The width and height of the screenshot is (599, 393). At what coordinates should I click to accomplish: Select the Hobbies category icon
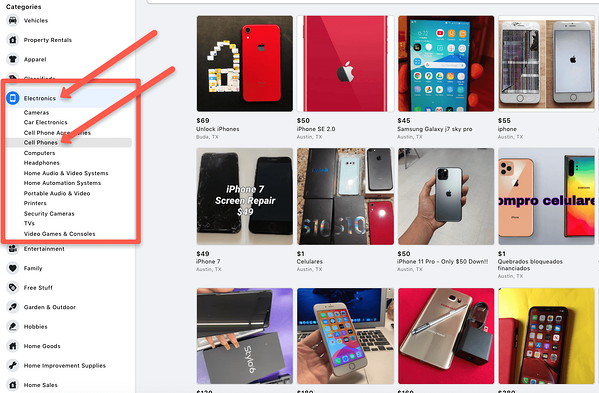(x=13, y=327)
